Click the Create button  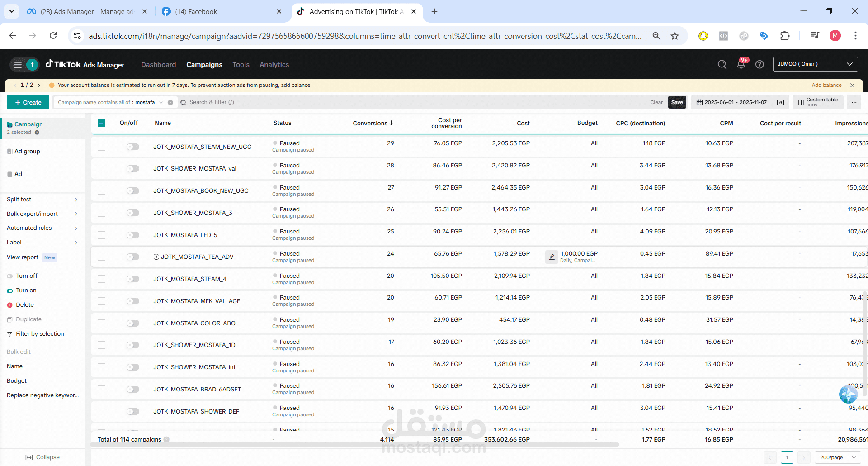tap(28, 102)
